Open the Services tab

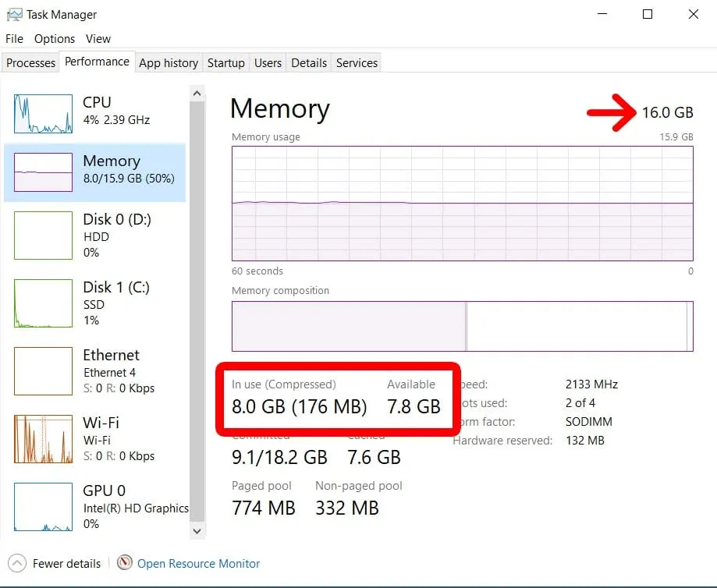point(357,63)
